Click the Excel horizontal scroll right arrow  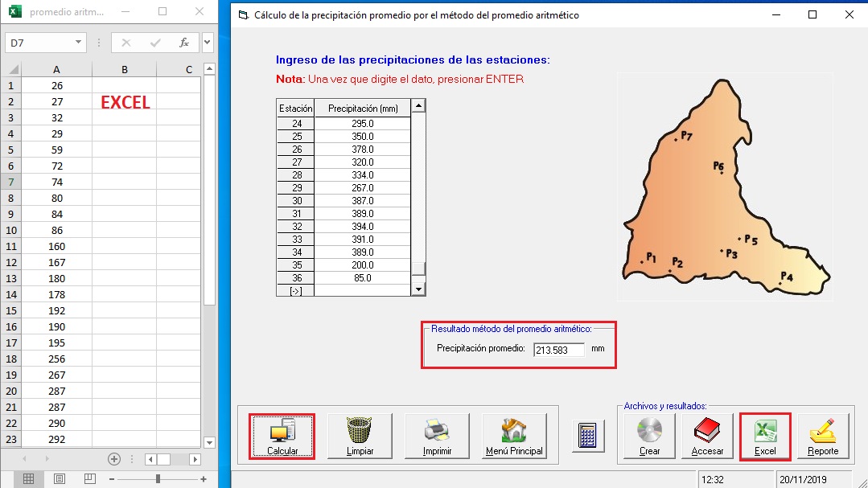pos(195,459)
